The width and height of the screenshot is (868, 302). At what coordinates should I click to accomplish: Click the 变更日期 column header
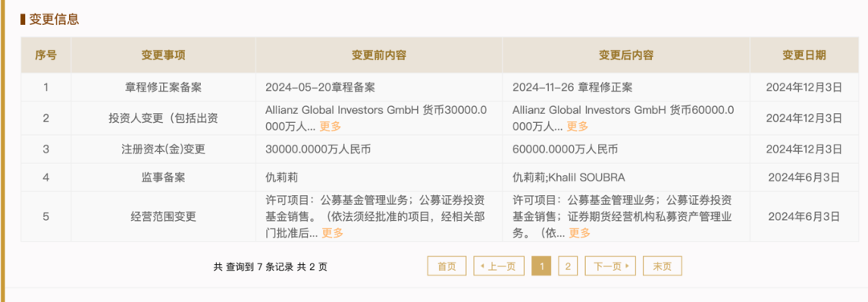click(x=805, y=55)
